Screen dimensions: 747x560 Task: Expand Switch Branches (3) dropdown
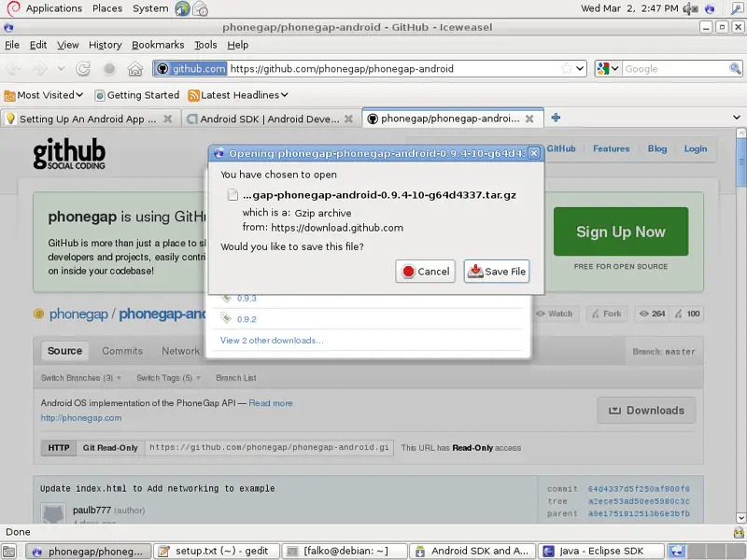(x=81, y=378)
